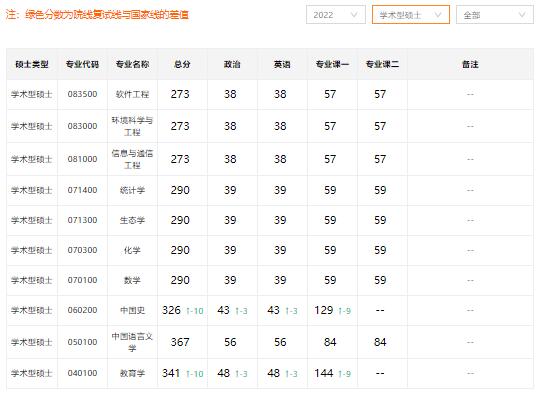Click total score 290 in 统计学 row

(180, 190)
